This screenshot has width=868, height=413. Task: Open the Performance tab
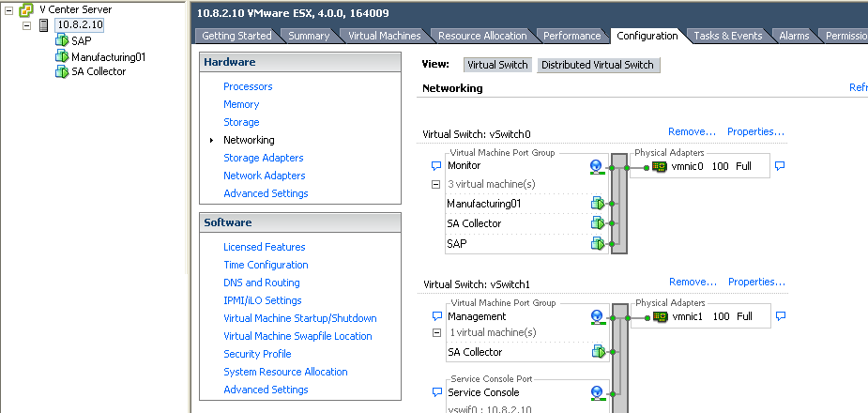point(571,36)
